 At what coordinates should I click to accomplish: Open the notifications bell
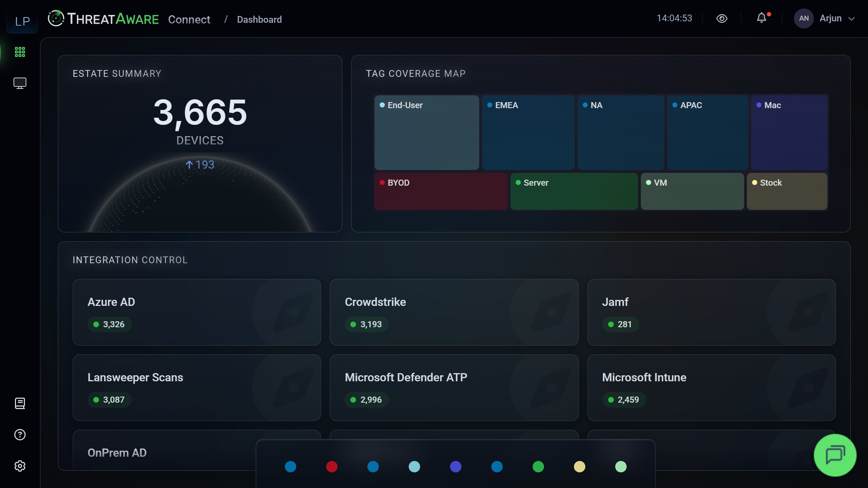coord(762,18)
